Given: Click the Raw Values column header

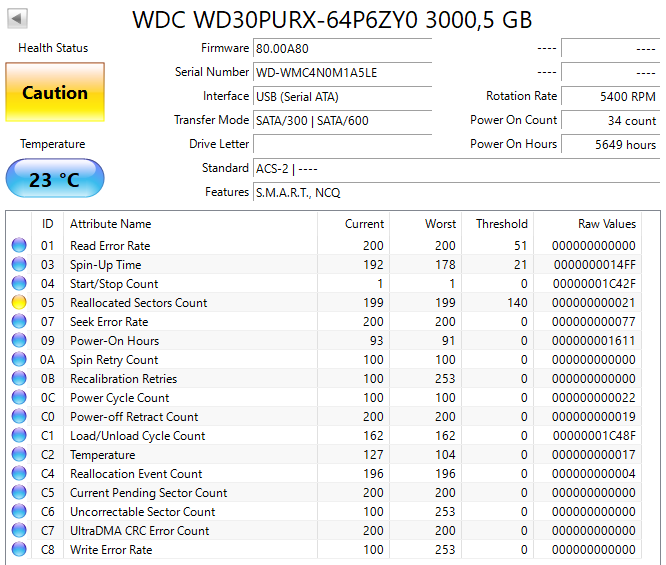Looking at the screenshot, I should coord(606,224).
